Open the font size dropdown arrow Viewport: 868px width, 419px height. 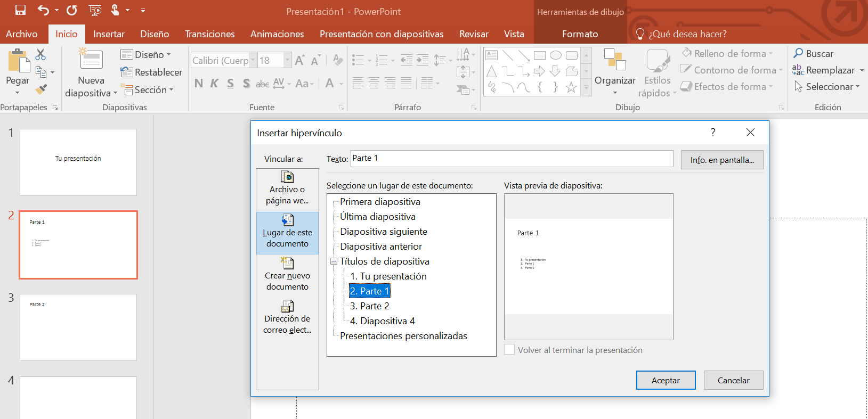pos(288,60)
